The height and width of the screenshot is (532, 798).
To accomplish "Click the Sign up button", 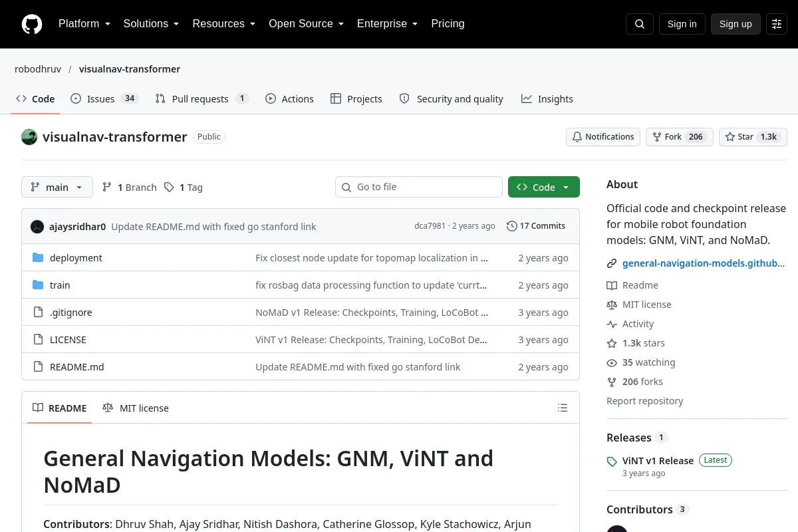I will (x=735, y=24).
